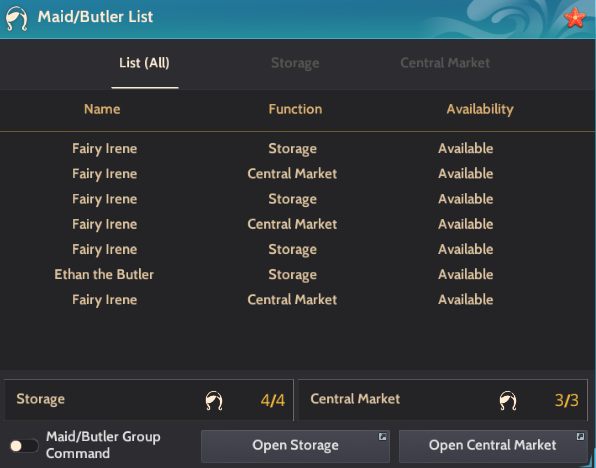This screenshot has width=596, height=468.
Task: Click the maid icon in Storage counter
Action: coord(214,400)
